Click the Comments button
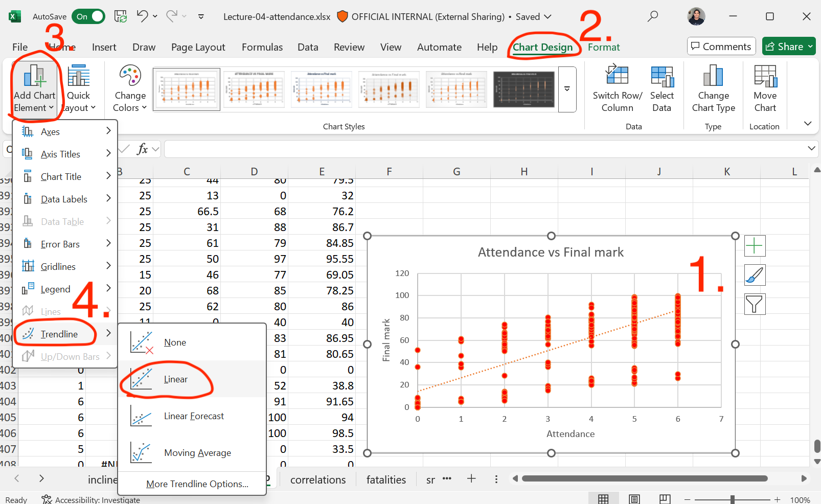The width and height of the screenshot is (821, 504). (x=721, y=47)
